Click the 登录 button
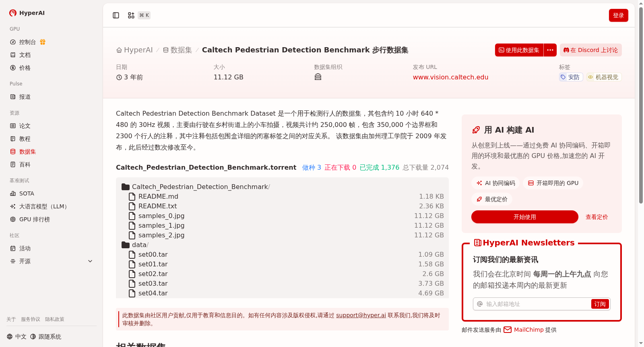This screenshot has width=644, height=347. (x=619, y=15)
